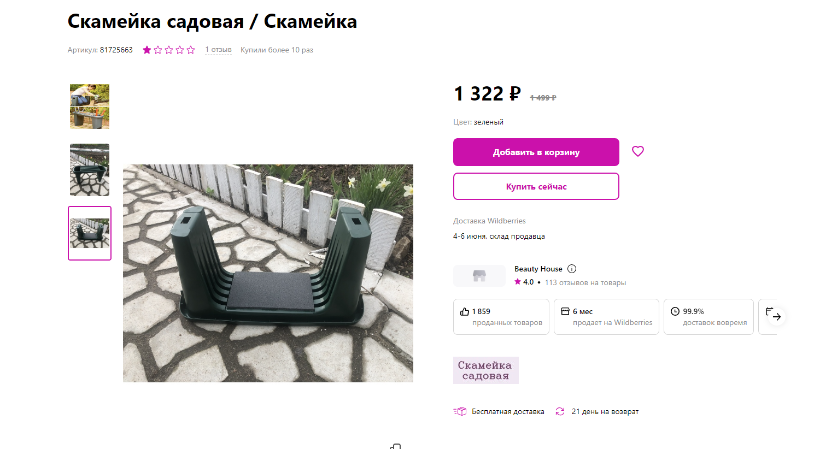Screen dimensions: 820x449
Task: Click the Beauty House store logo icon
Action: point(479,275)
